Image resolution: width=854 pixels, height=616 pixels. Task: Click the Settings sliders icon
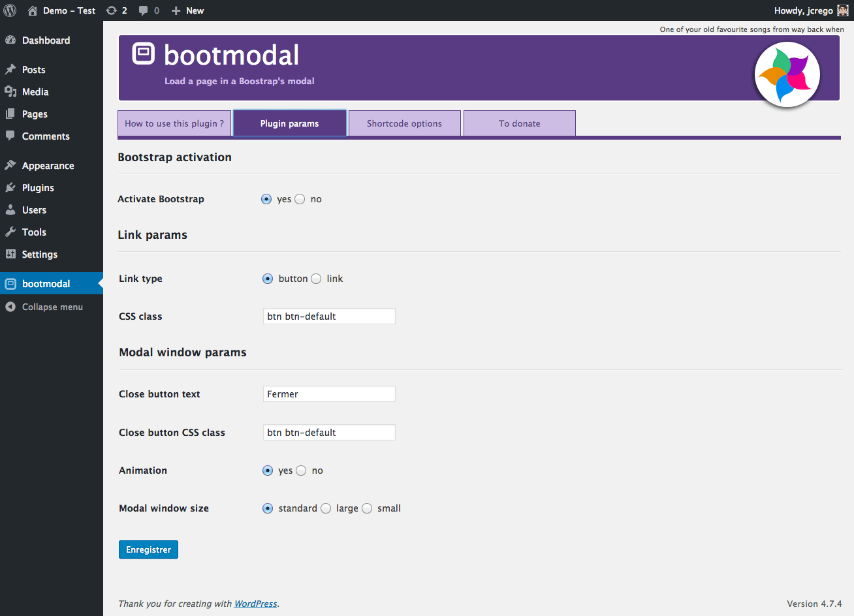pyautogui.click(x=10, y=254)
